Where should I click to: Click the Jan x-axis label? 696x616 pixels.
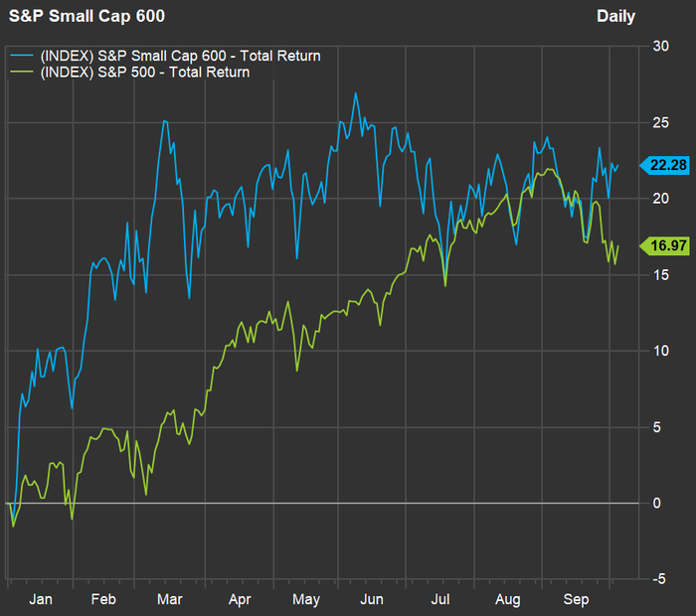coord(41,599)
